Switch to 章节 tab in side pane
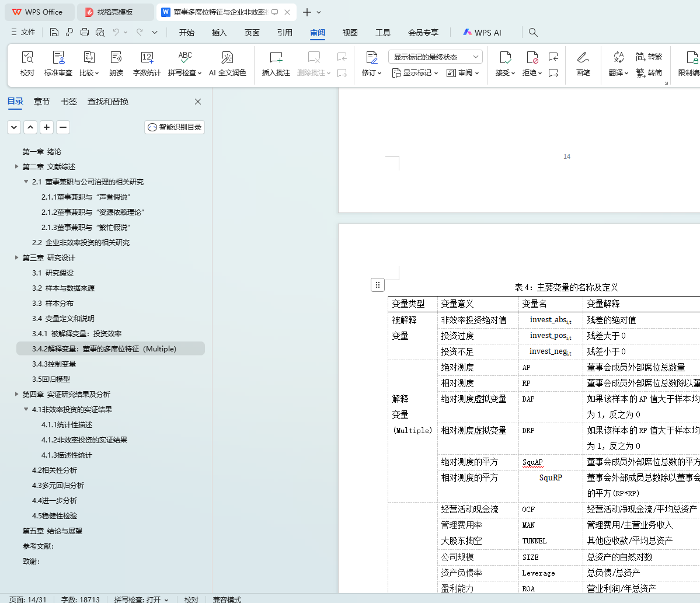Screen dimensions: 700x603 (42, 102)
